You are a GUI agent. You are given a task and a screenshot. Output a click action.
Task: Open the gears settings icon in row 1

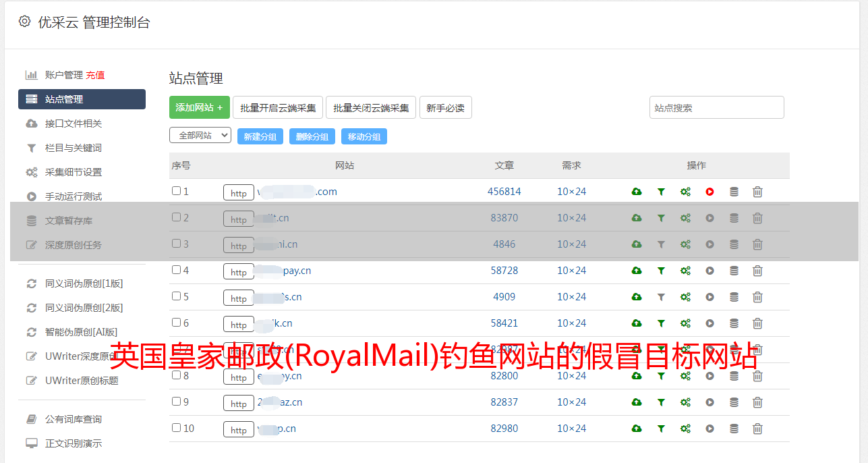point(685,192)
